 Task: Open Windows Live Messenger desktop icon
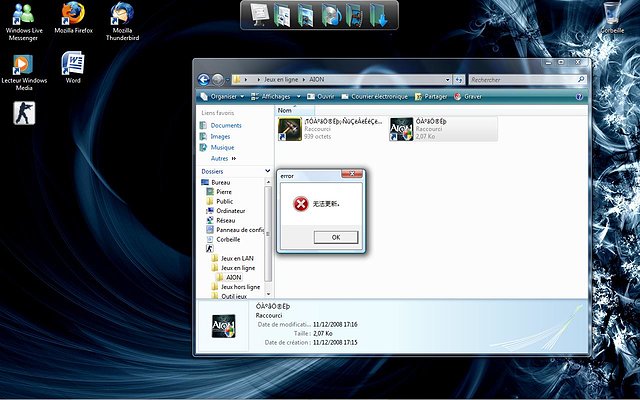(23, 14)
